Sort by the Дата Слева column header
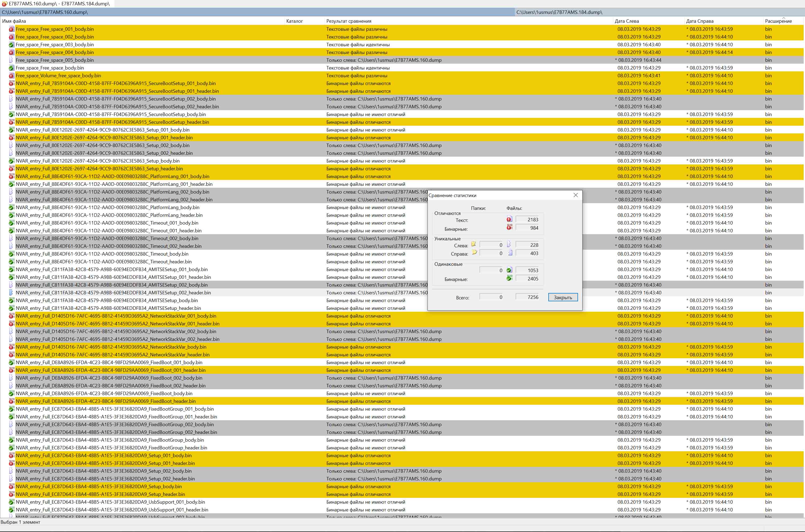805x532 pixels. [627, 21]
